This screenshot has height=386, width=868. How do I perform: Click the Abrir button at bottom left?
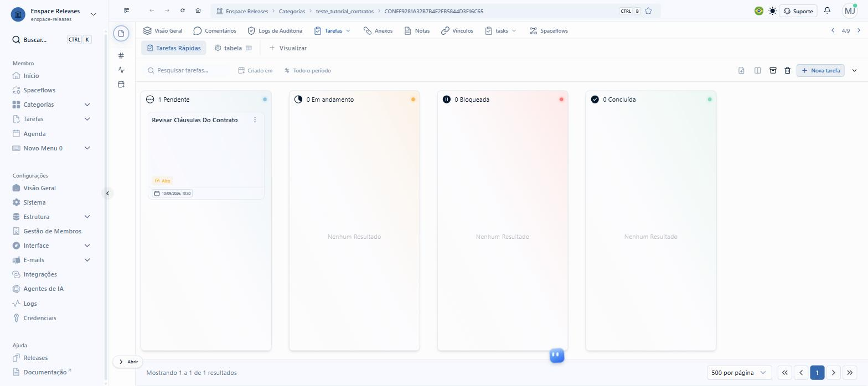tap(128, 362)
